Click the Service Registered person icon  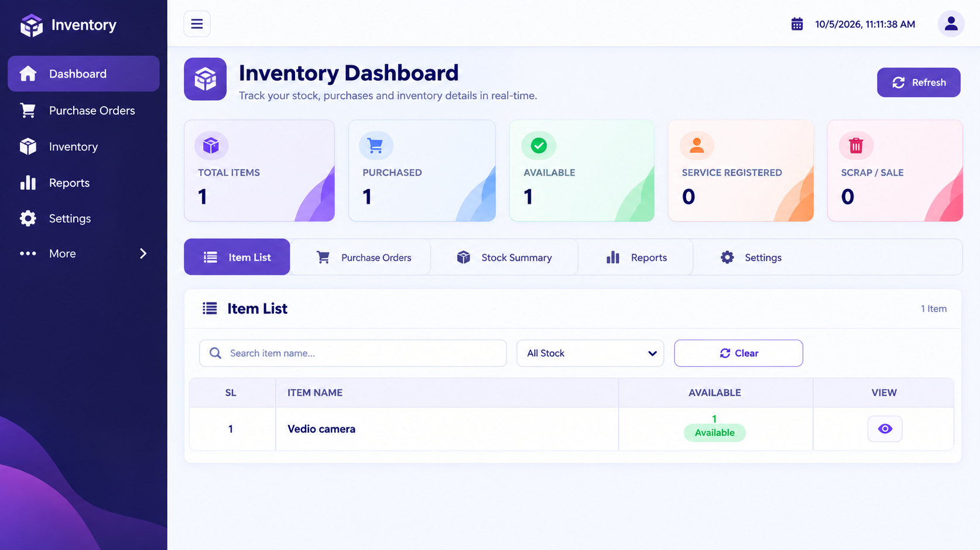coord(697,145)
